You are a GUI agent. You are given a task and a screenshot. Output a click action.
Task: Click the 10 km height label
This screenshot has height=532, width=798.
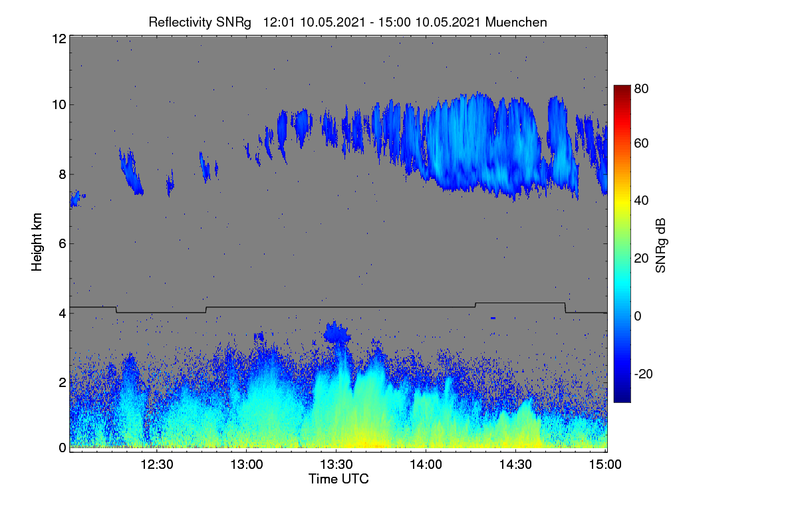58,104
